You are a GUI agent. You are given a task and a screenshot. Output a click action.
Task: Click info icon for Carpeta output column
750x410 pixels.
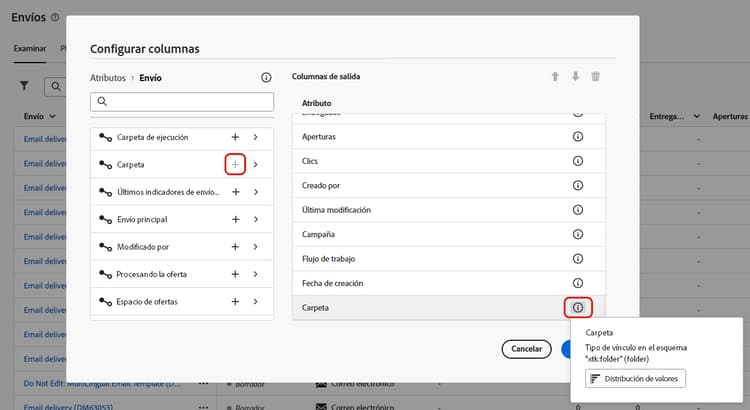point(578,308)
